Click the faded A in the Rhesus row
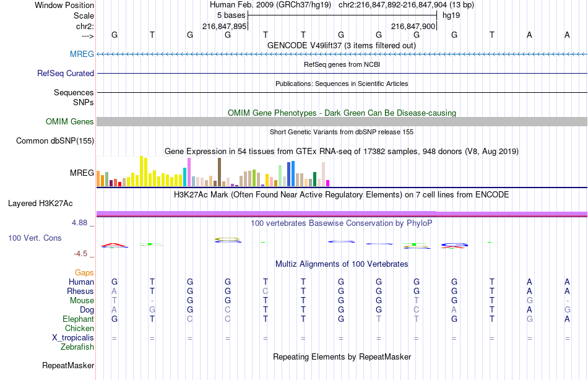 point(115,291)
